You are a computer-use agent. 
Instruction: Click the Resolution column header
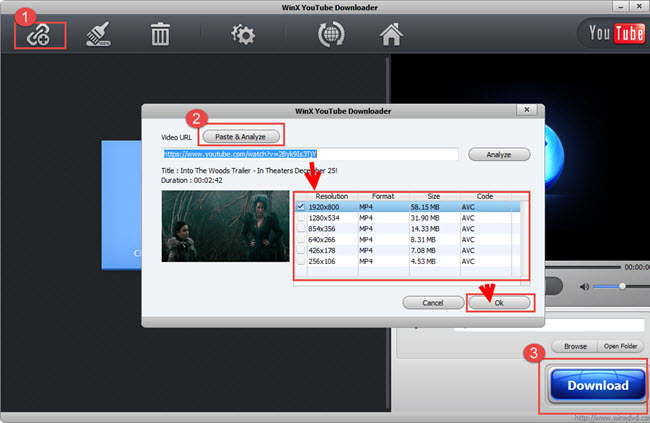tap(332, 196)
